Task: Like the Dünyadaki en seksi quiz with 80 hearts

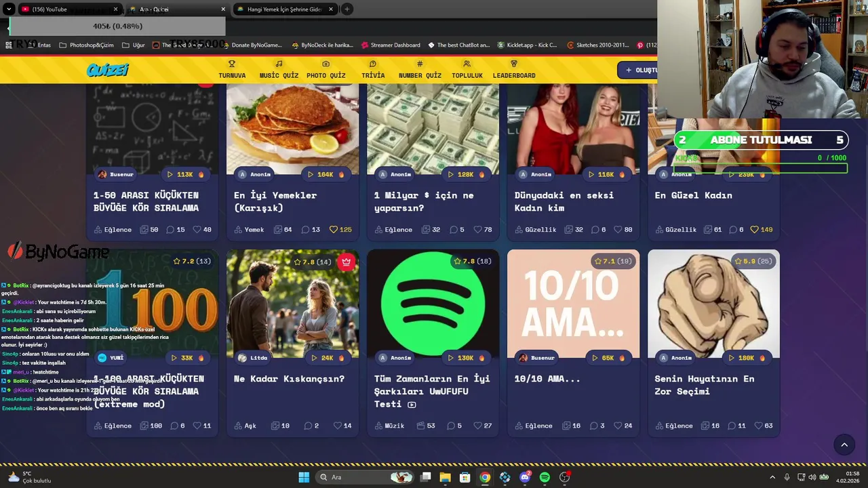Action: [x=623, y=230]
